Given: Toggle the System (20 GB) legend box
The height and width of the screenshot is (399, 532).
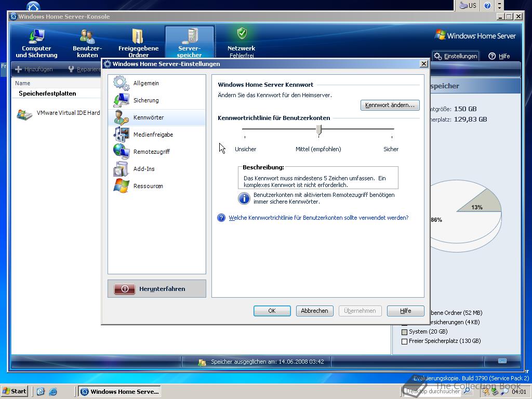Looking at the screenshot, I should point(404,332).
